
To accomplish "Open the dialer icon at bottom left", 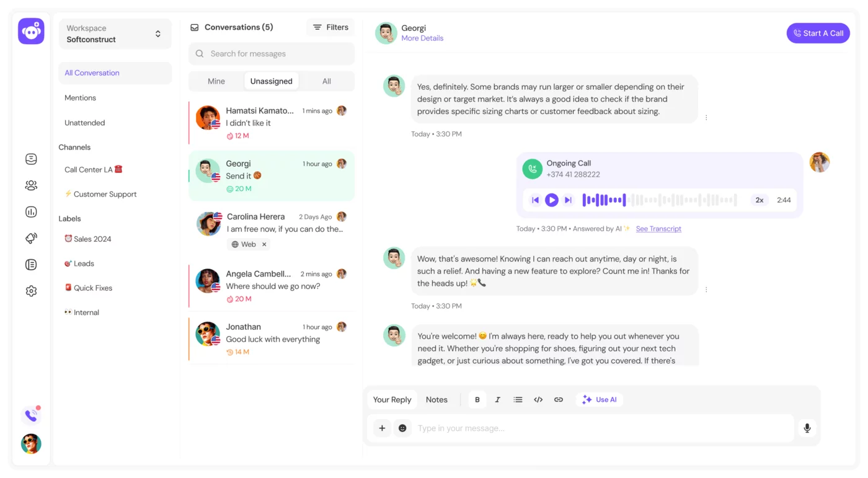I will 31,415.
